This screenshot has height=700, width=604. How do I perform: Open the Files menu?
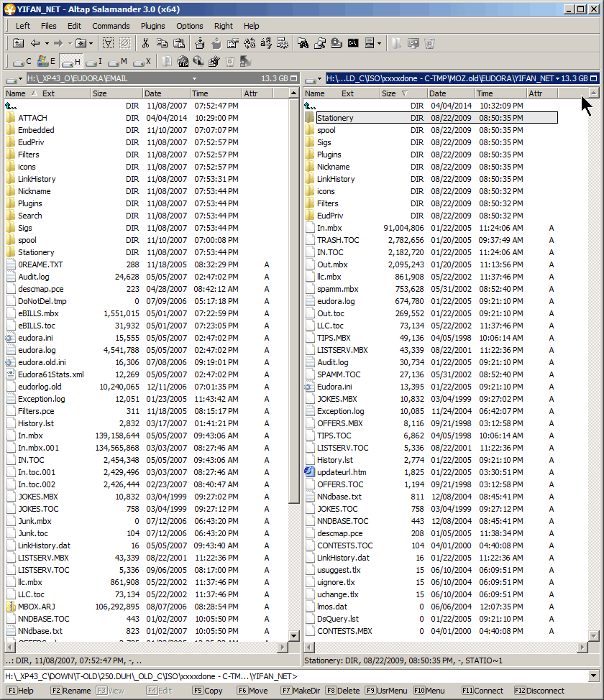(49, 26)
